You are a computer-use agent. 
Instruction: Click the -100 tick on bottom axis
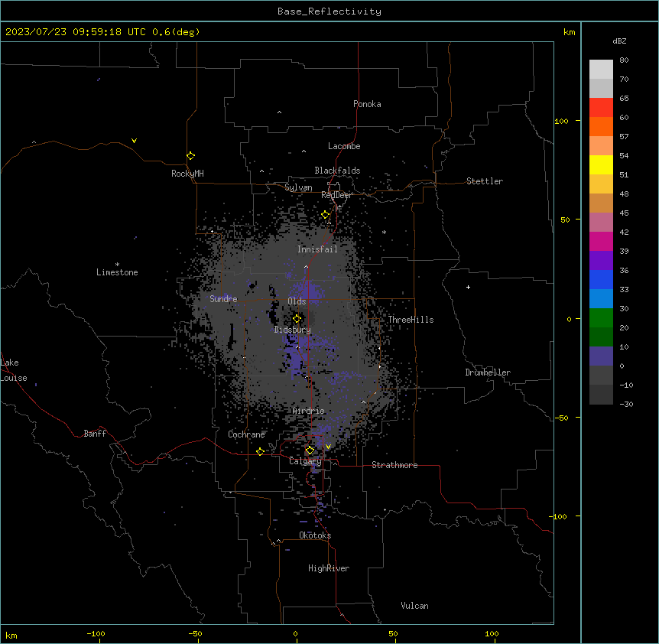pos(96,633)
